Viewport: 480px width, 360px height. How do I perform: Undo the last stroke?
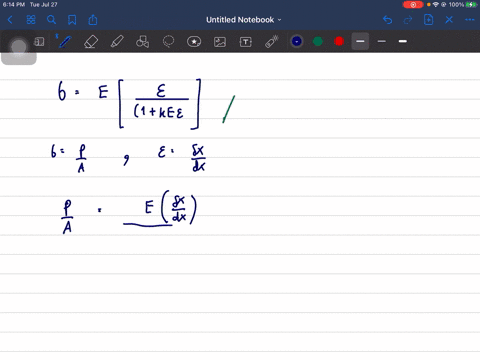(x=387, y=20)
